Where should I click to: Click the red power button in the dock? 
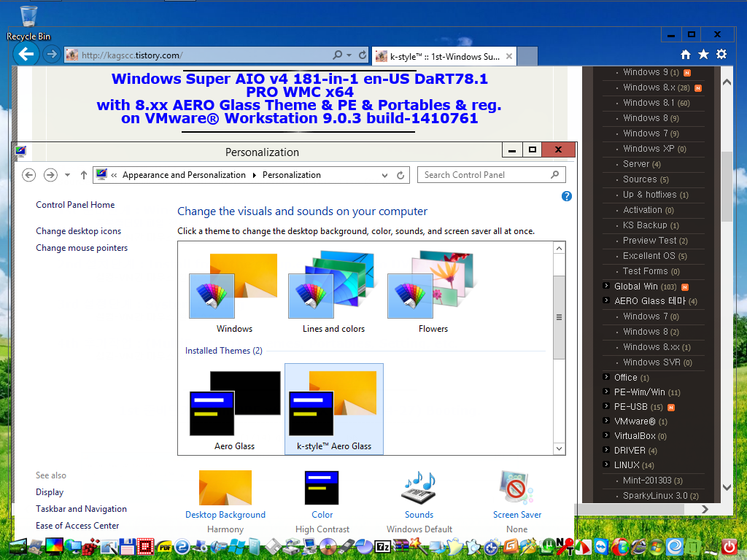coord(729,547)
